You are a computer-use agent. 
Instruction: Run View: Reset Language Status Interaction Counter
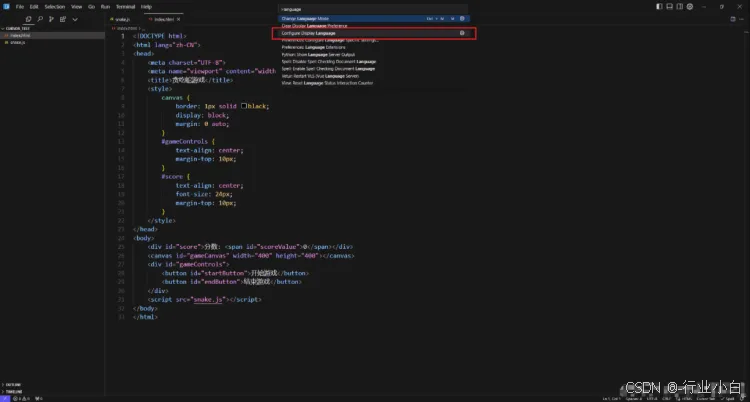click(x=374, y=83)
